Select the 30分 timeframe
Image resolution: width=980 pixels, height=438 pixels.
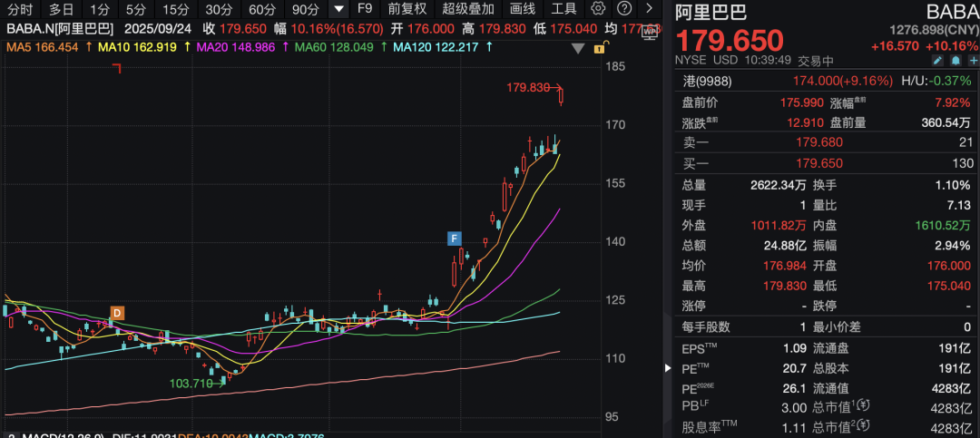[219, 9]
